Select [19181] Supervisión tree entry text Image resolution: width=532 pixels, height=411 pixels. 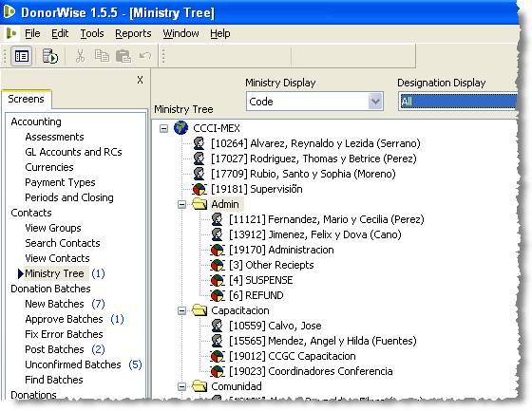click(x=256, y=189)
